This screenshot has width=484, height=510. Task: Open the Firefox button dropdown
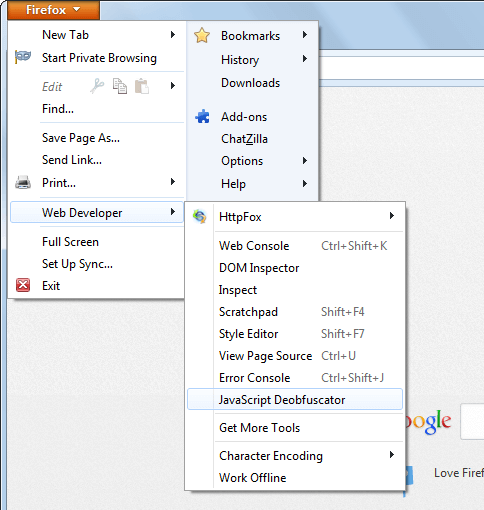point(53,10)
